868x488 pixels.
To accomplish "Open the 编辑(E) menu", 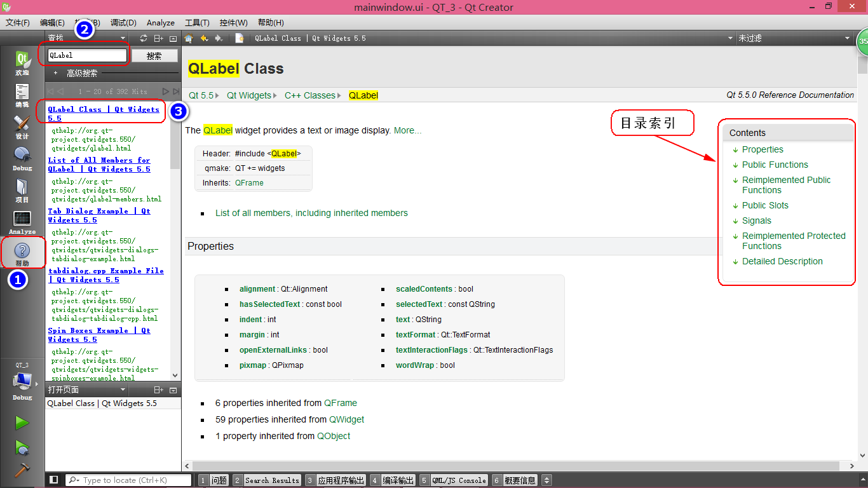I will (x=52, y=22).
